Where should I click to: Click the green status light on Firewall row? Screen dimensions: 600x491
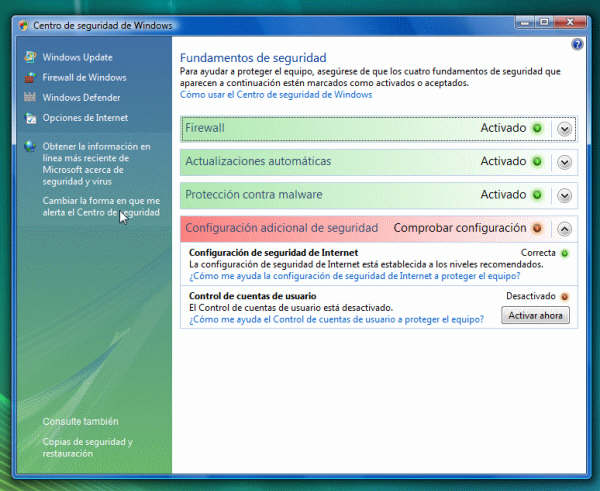pos(537,128)
